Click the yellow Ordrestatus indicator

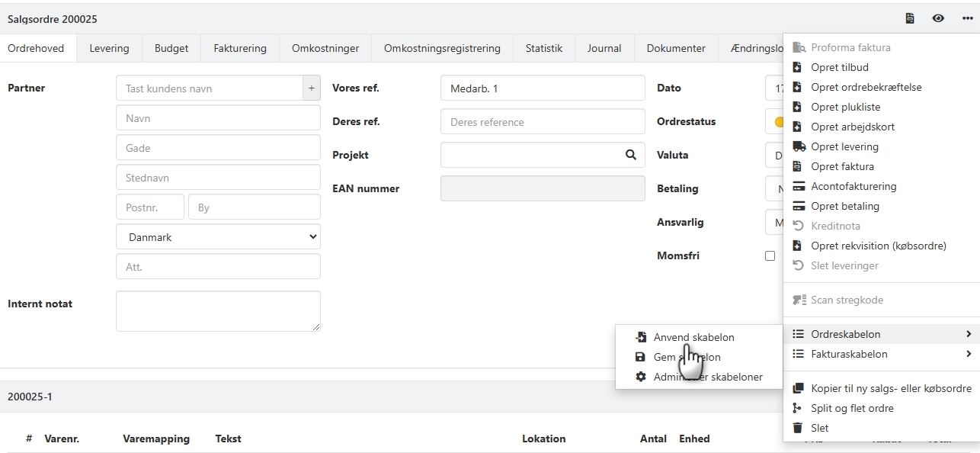click(x=778, y=122)
